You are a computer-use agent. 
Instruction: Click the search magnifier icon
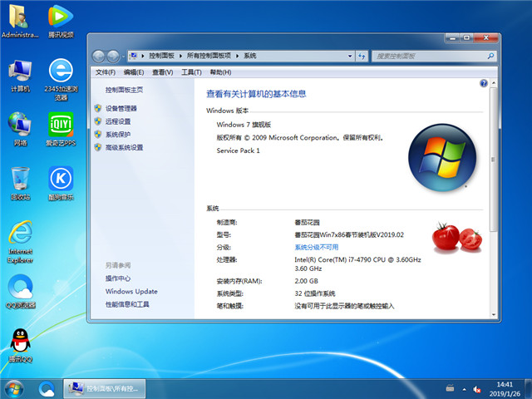(490, 56)
